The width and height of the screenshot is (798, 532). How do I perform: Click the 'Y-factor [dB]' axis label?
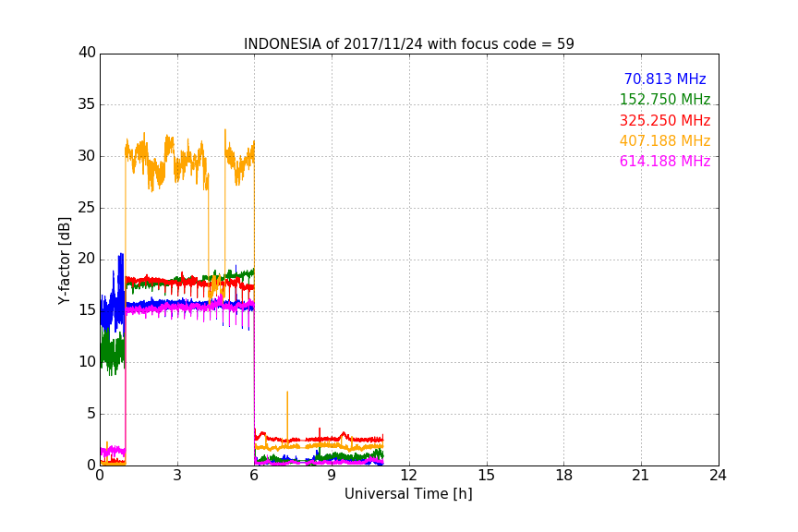click(x=64, y=260)
